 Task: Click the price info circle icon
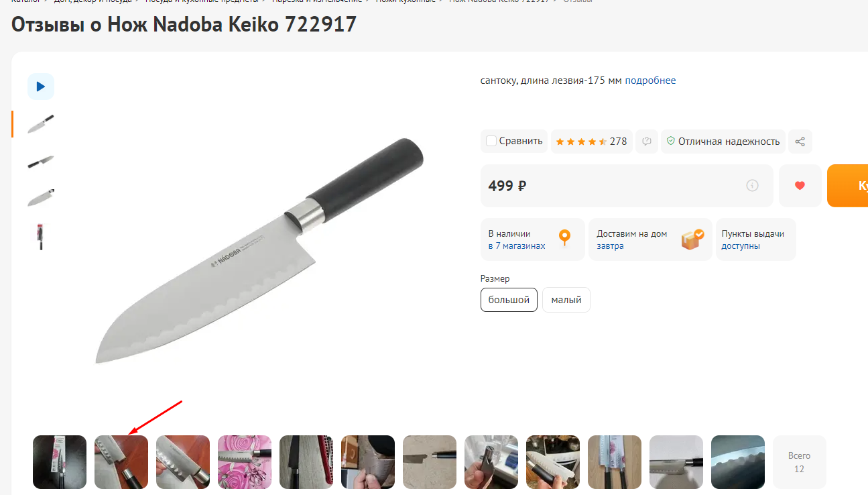[x=752, y=186]
